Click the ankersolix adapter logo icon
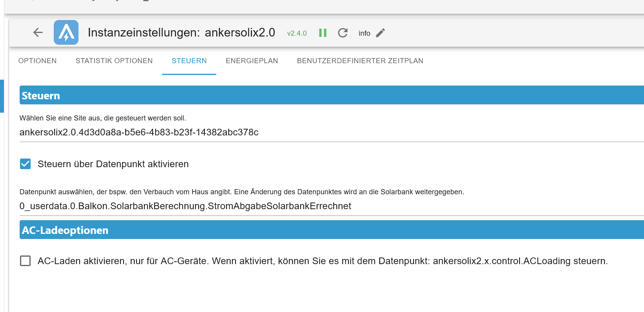 pos(66,33)
